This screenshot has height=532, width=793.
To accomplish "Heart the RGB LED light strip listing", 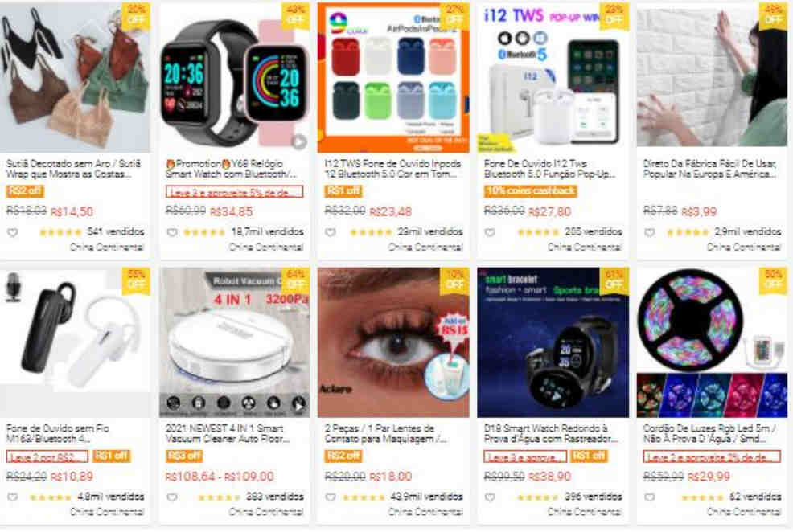I will 649,497.
